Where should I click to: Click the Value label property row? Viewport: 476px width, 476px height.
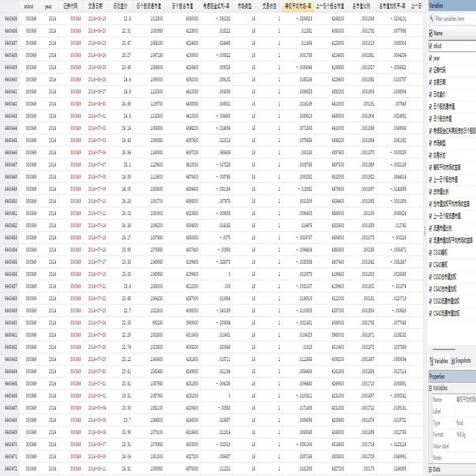(x=454, y=446)
